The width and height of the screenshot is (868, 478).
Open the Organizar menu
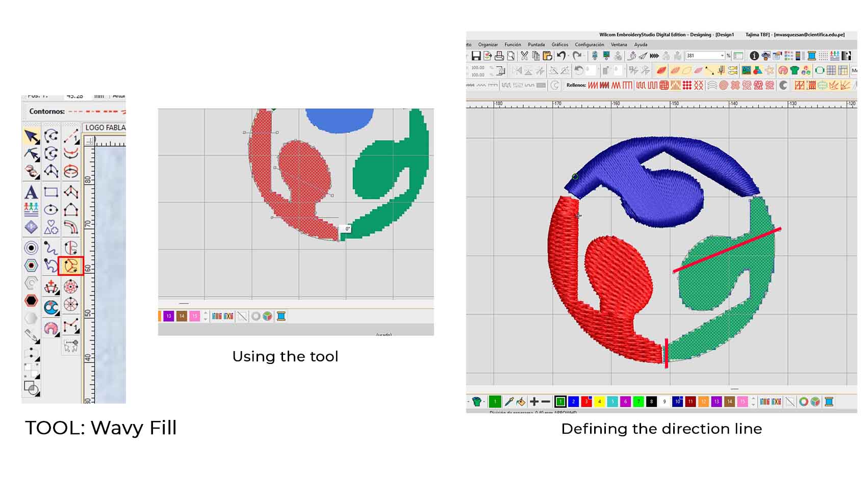point(488,45)
